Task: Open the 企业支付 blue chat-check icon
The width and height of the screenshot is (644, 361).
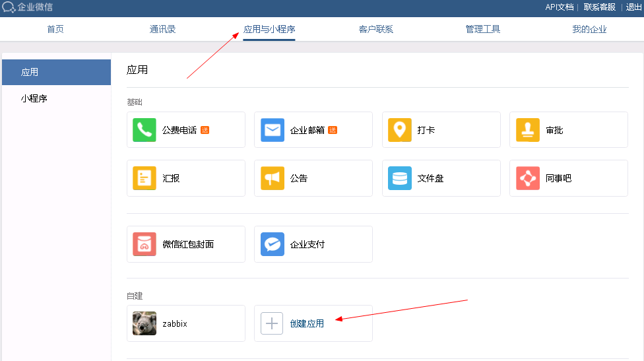Action: pyautogui.click(x=273, y=244)
